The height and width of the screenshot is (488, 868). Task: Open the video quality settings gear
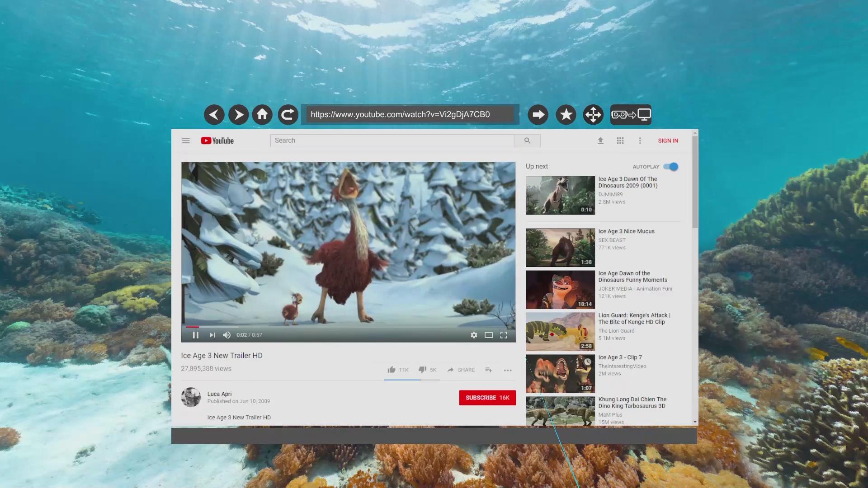click(473, 335)
